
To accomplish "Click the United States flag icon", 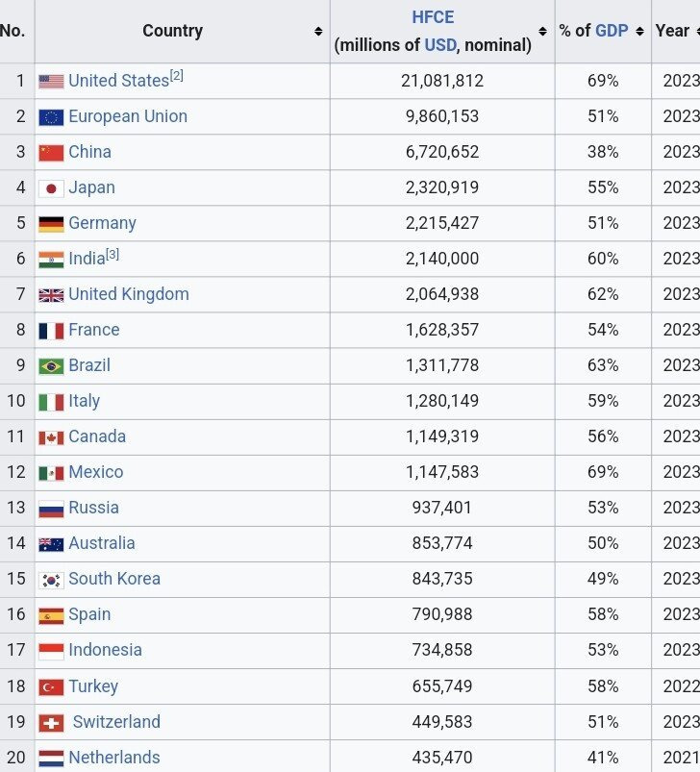I will [x=51, y=82].
